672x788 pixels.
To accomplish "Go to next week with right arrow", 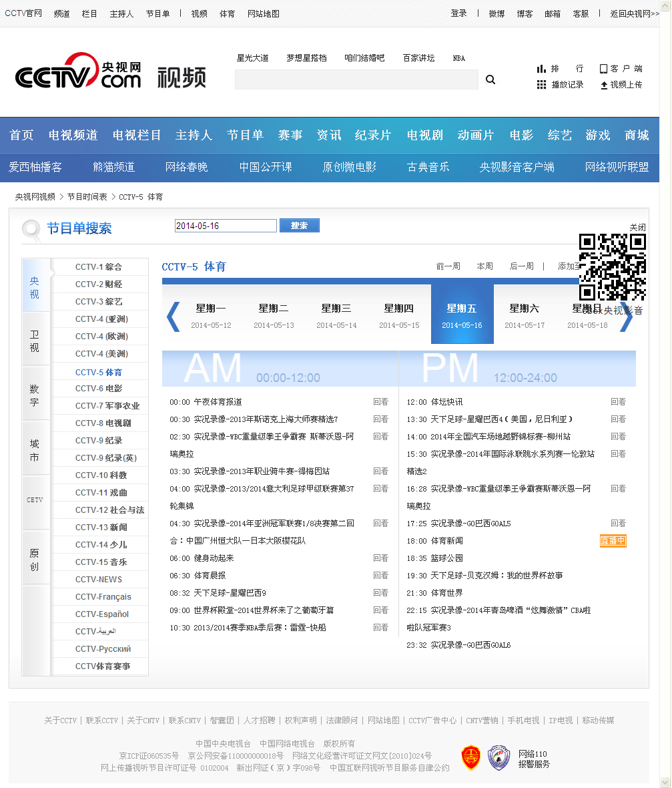I will (627, 317).
